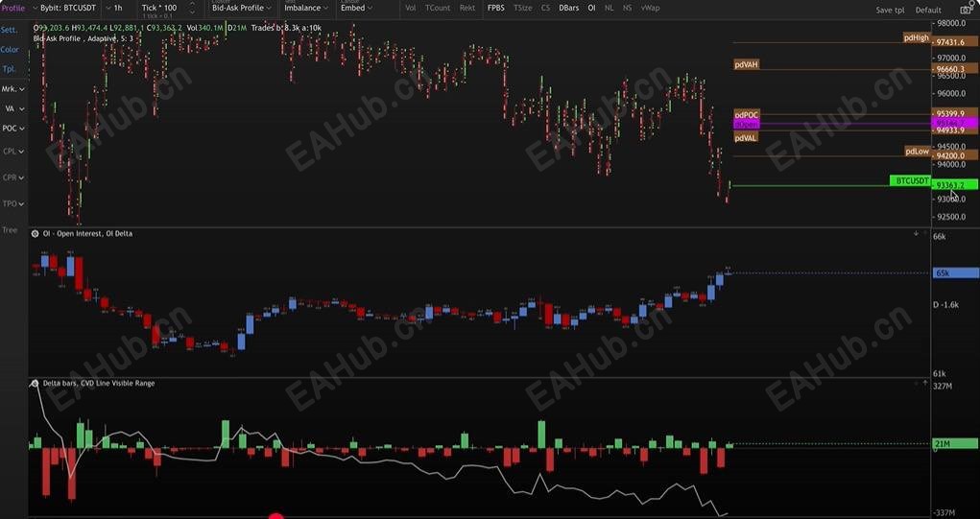Click Tree in left sidebar

coord(10,230)
